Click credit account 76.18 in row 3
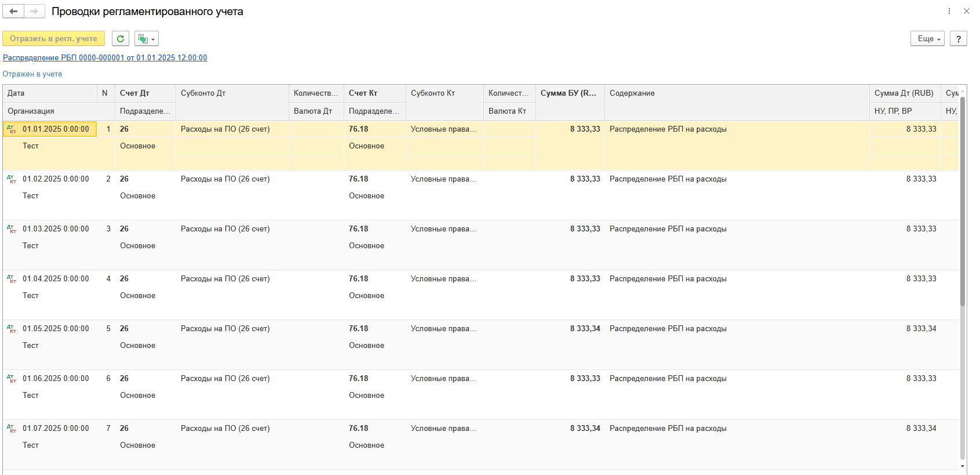This screenshot has width=980, height=475. 358,229
